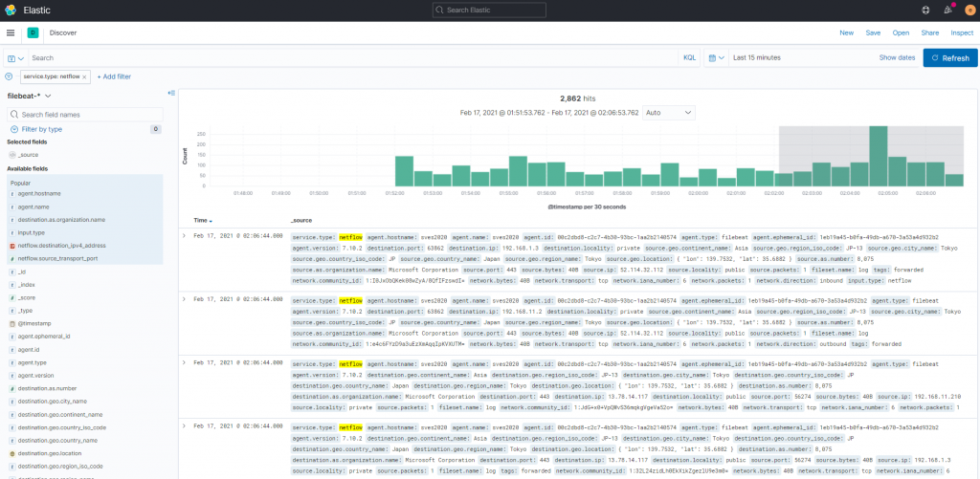This screenshot has height=479, width=980.
Task: Click the first histogram bar at 01:52:00
Action: [x=405, y=171]
